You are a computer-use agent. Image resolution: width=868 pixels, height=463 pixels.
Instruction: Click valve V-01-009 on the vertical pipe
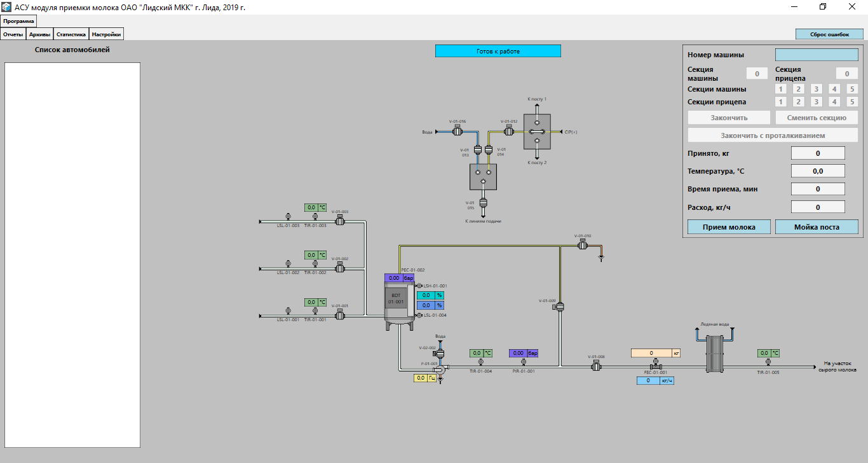[x=560, y=307]
